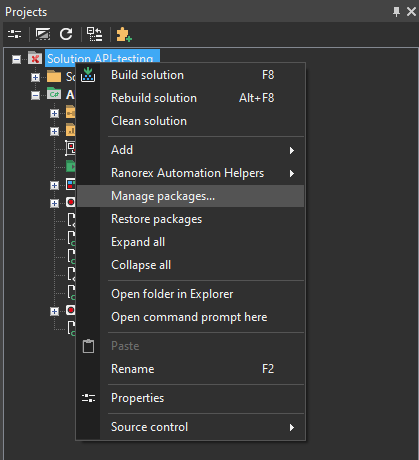
Task: Click the add package puzzle icon
Action: [x=124, y=34]
